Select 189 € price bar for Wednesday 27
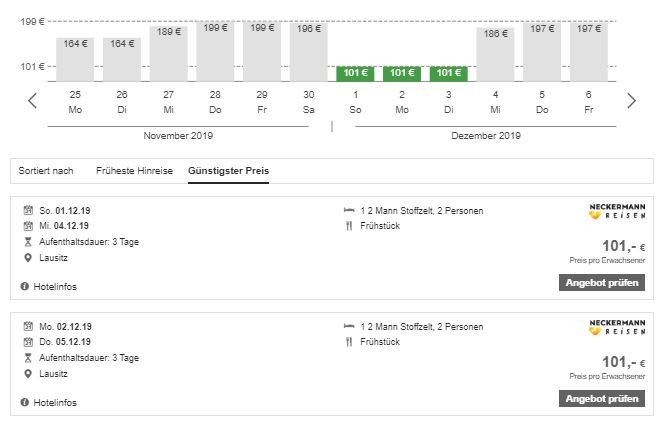 click(168, 53)
